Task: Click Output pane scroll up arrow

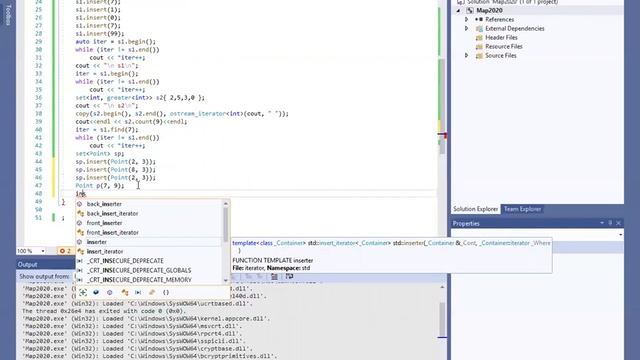Action: point(442,287)
